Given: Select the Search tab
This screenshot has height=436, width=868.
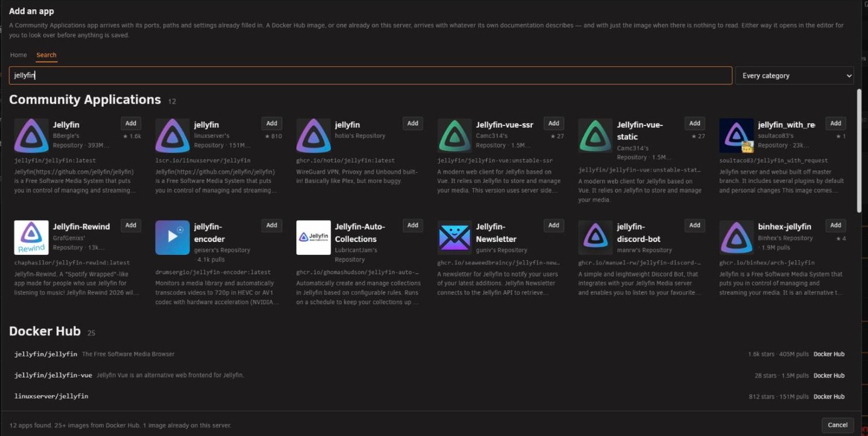Looking at the screenshot, I should [46, 55].
